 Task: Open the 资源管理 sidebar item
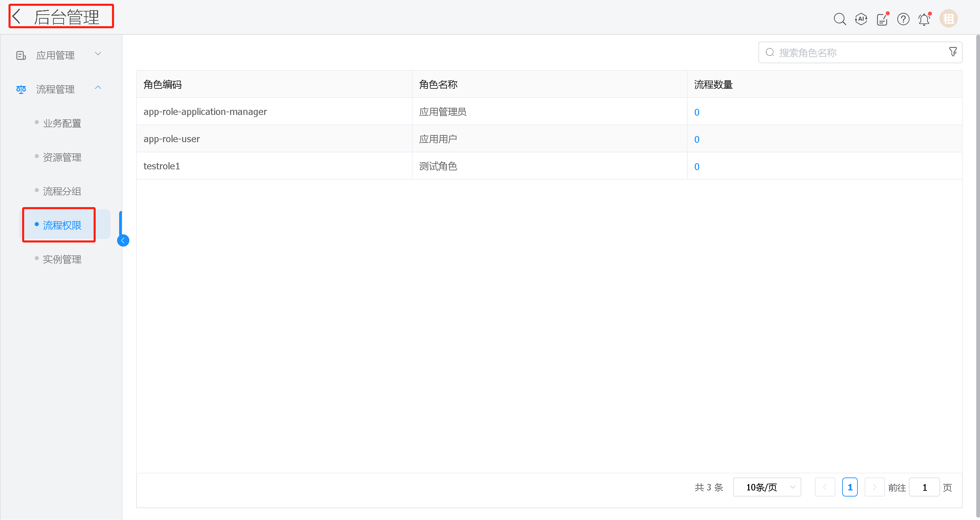(62, 157)
